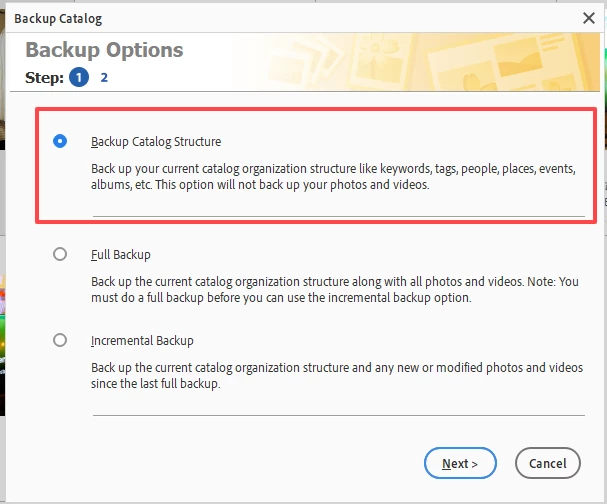Click the Full Backup description paragraph
The height and width of the screenshot is (504, 607).
click(x=334, y=290)
